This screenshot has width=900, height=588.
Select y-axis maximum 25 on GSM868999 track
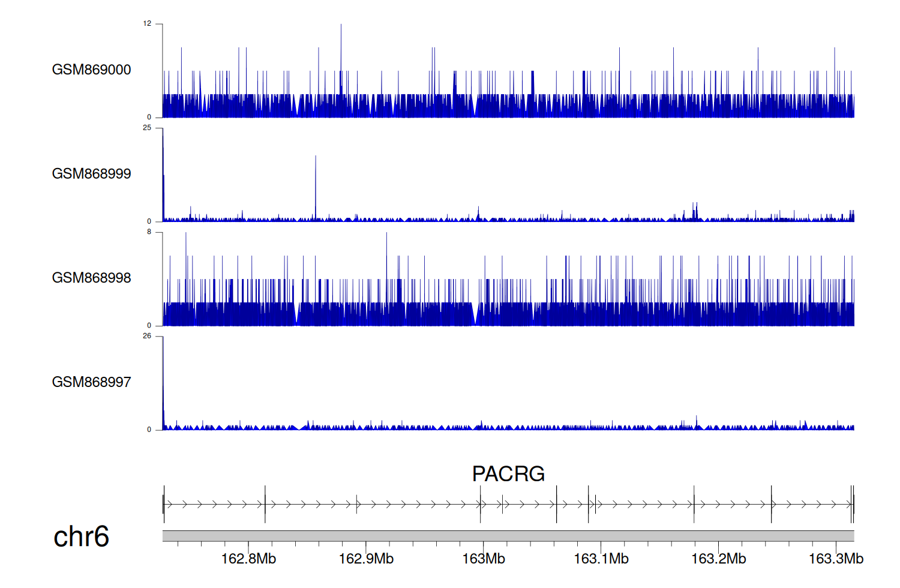coord(147,128)
